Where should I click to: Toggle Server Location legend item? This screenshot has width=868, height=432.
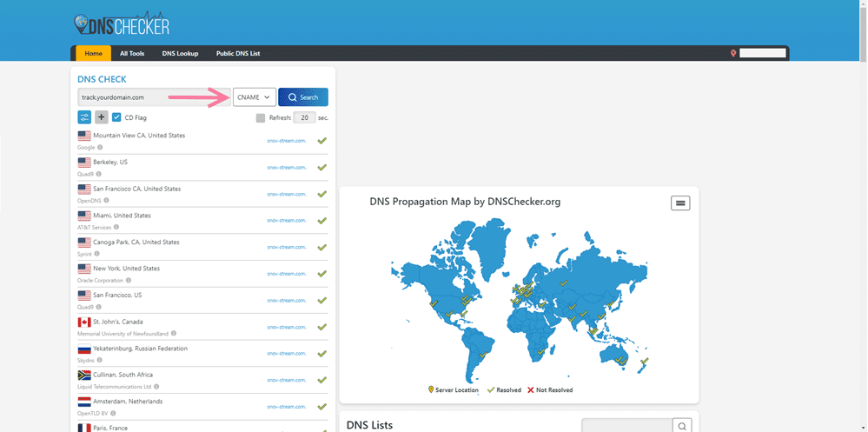454,390
